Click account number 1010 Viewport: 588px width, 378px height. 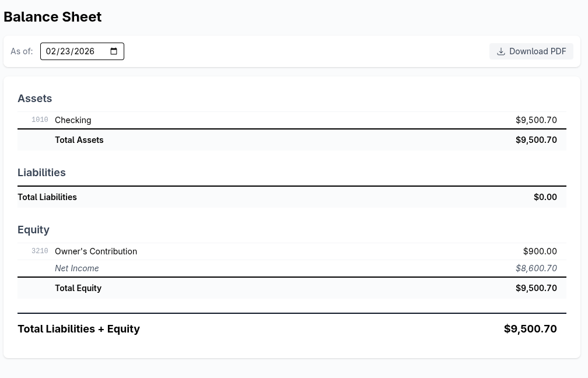[40, 120]
